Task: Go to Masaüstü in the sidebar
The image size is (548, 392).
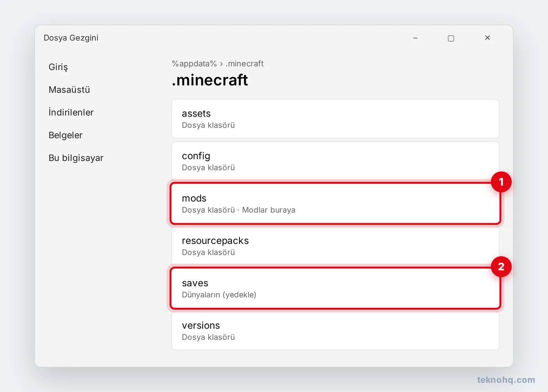Action: pos(69,90)
